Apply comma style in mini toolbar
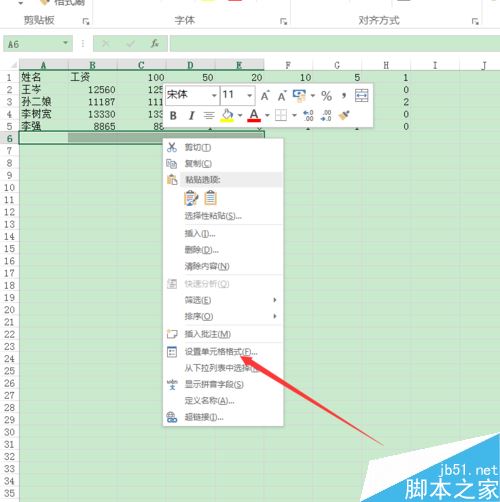 pyautogui.click(x=344, y=96)
